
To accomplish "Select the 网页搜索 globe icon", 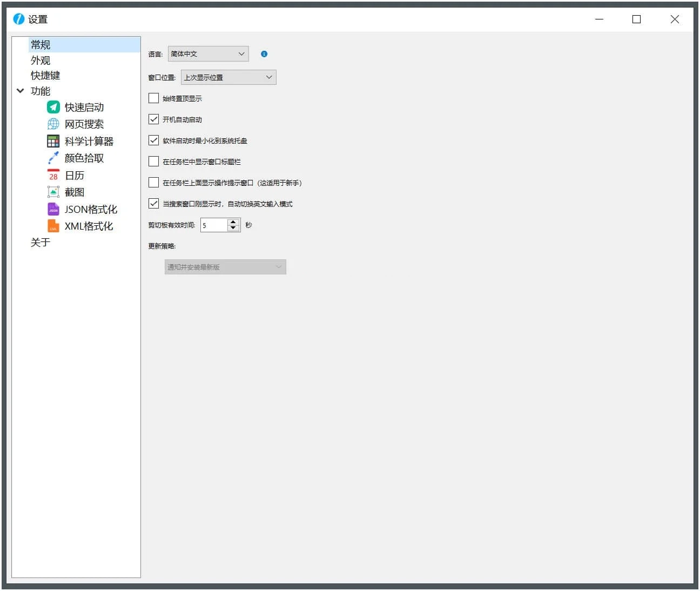I will (53, 124).
